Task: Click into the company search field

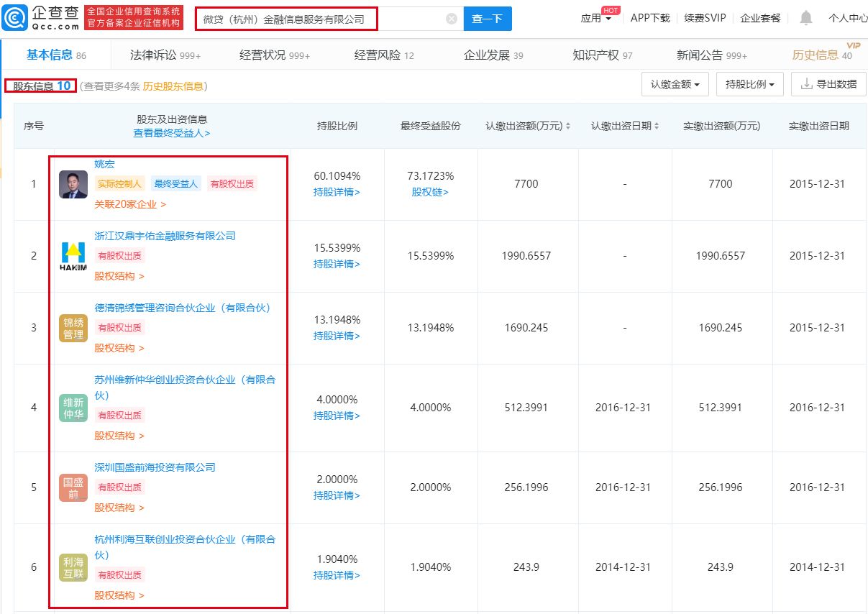Action: pos(316,19)
